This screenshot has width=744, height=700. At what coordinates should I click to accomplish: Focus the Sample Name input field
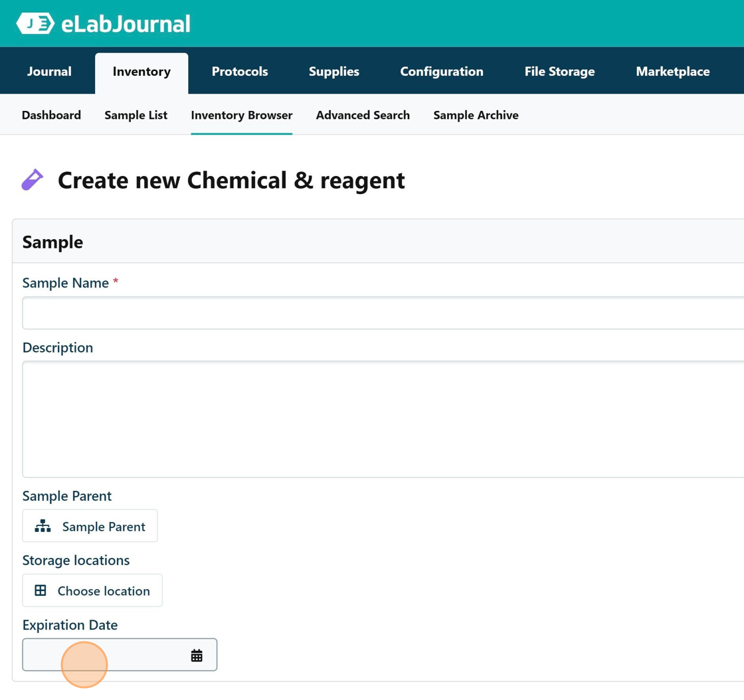(x=383, y=313)
